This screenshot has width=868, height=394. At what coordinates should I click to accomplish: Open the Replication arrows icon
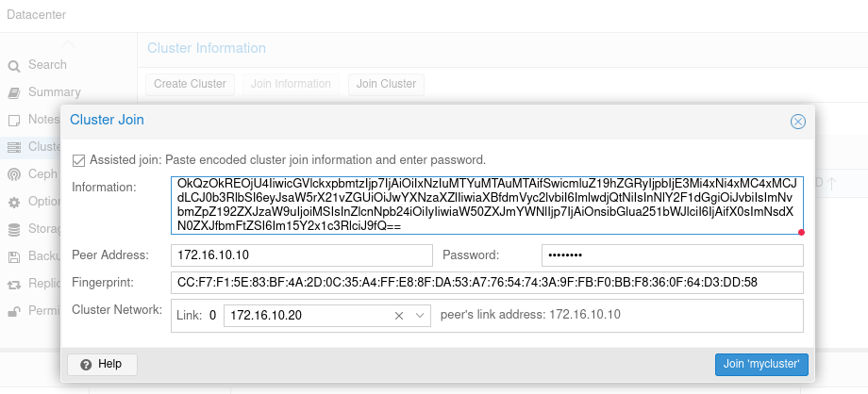(x=14, y=285)
